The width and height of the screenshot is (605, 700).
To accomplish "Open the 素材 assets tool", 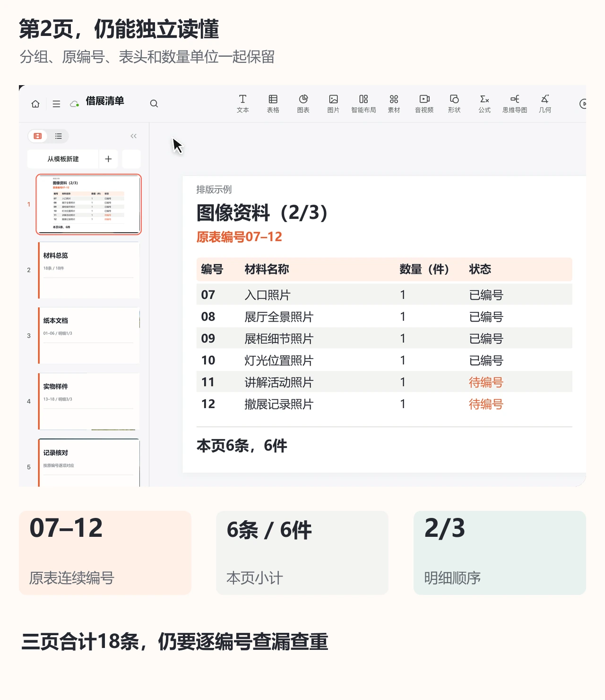I will tap(394, 104).
